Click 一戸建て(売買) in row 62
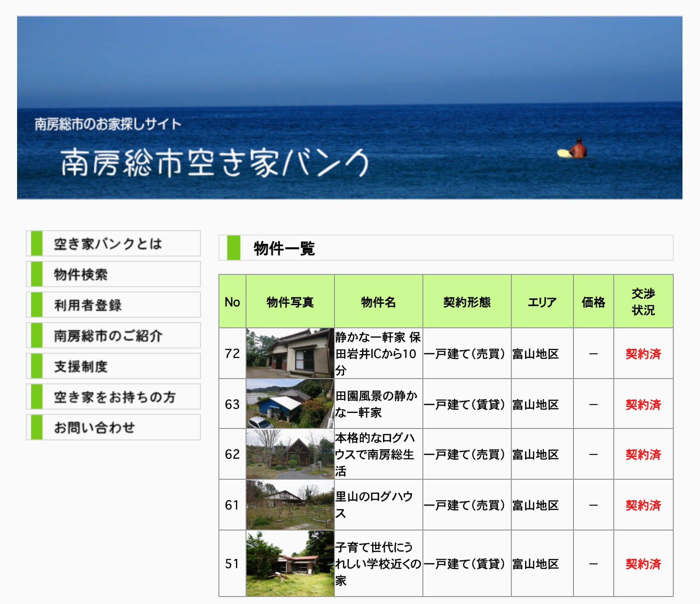The height and width of the screenshot is (604, 700). pyautogui.click(x=464, y=454)
